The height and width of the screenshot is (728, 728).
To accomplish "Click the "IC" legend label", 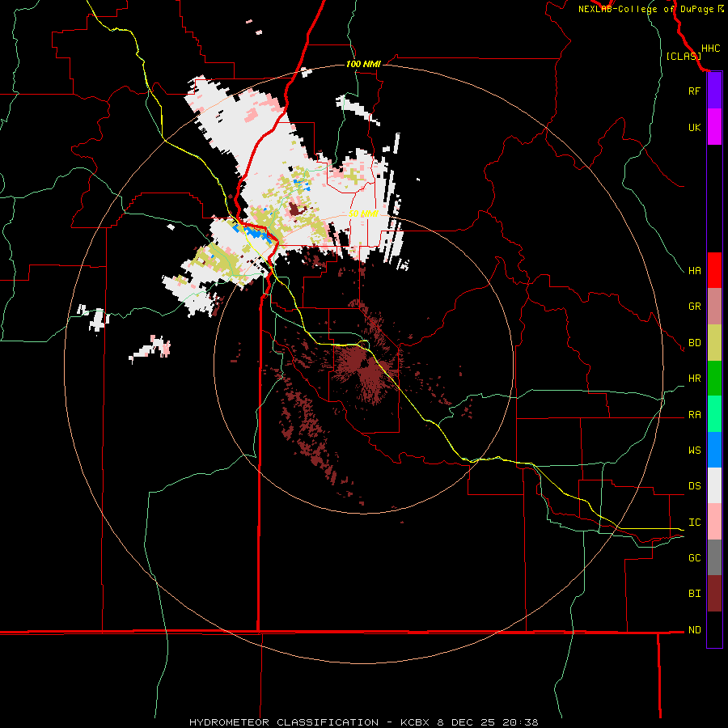I will tap(694, 523).
